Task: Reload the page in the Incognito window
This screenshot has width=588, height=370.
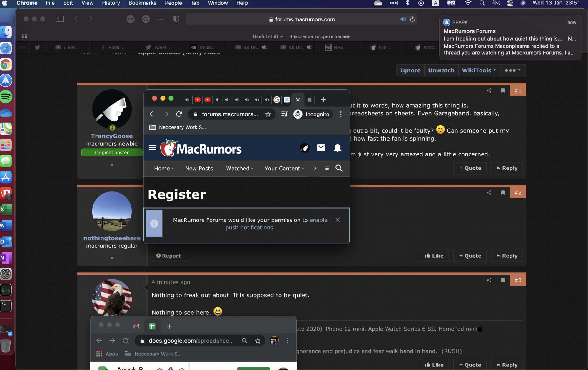Action: 179,114
